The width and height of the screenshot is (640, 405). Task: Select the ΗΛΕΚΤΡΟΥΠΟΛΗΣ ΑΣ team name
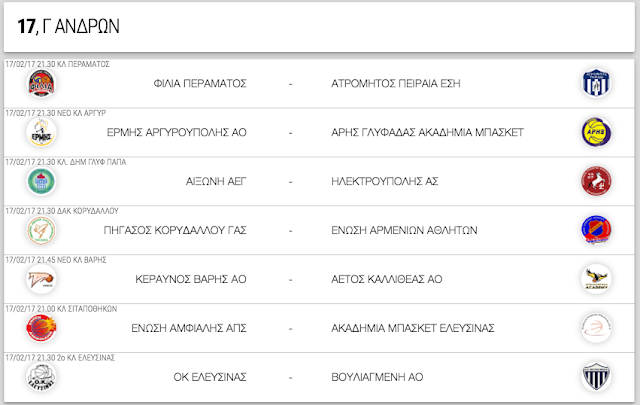[384, 182]
